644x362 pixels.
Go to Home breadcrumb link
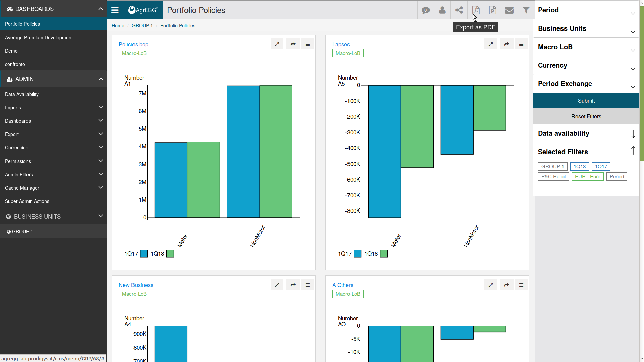point(118,26)
